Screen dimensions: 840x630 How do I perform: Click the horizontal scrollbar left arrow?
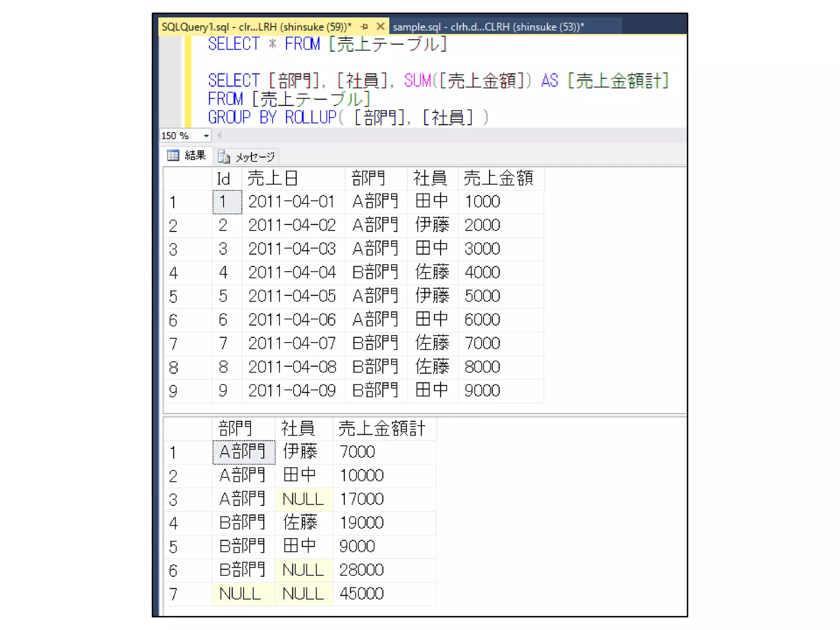[219, 136]
